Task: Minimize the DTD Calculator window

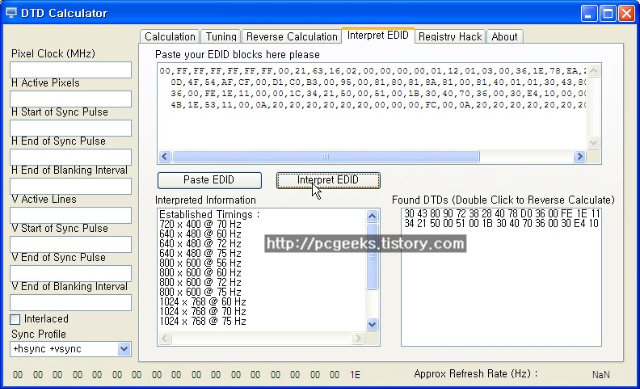Action: point(589,13)
